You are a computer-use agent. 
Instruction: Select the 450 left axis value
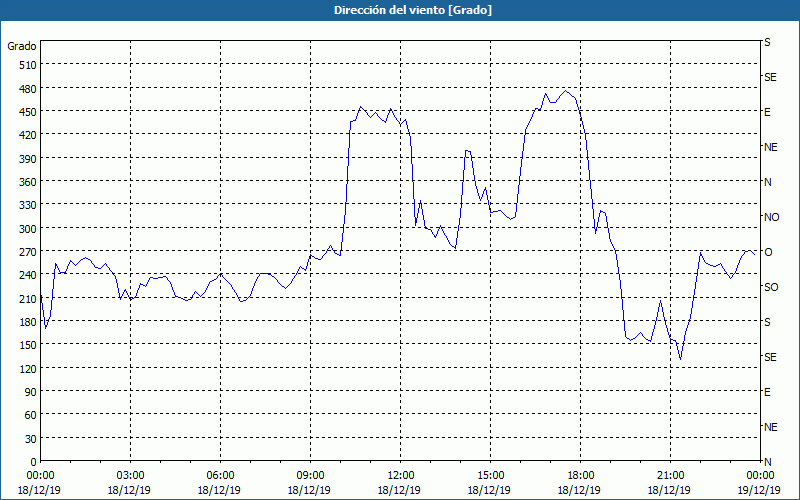tap(29, 112)
